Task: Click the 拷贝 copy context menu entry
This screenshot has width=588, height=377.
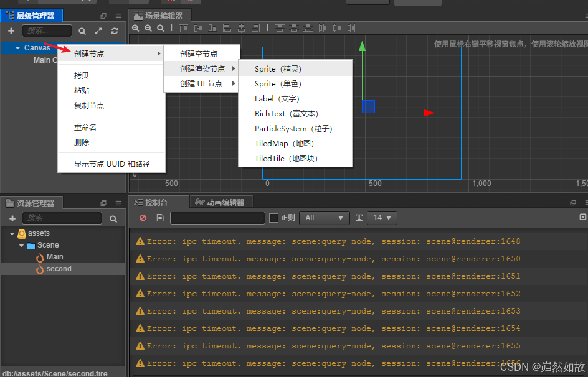Action: pos(111,76)
